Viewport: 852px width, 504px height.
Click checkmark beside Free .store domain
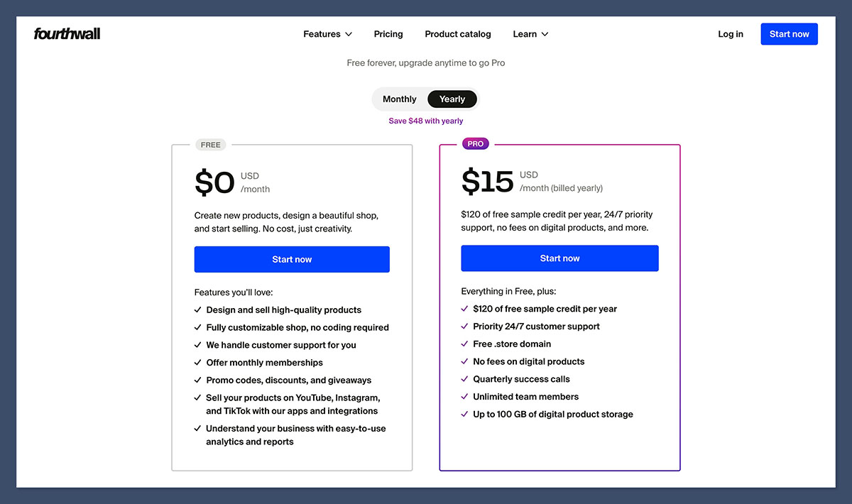(x=464, y=344)
